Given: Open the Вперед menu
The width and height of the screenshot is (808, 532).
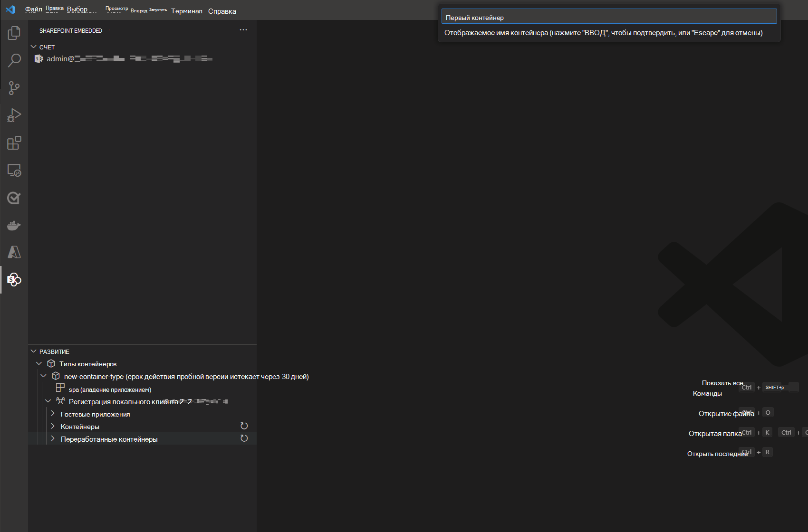Looking at the screenshot, I should tap(139, 10).
